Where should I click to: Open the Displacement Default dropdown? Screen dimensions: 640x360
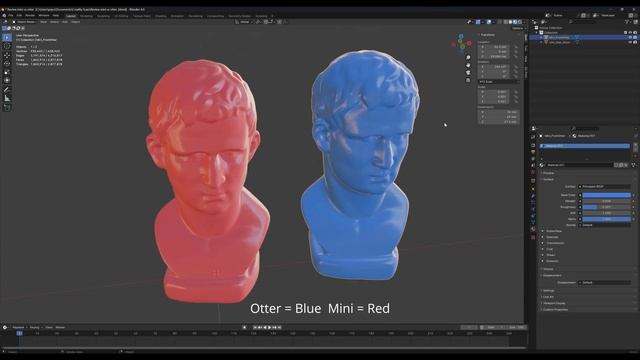[x=604, y=282]
